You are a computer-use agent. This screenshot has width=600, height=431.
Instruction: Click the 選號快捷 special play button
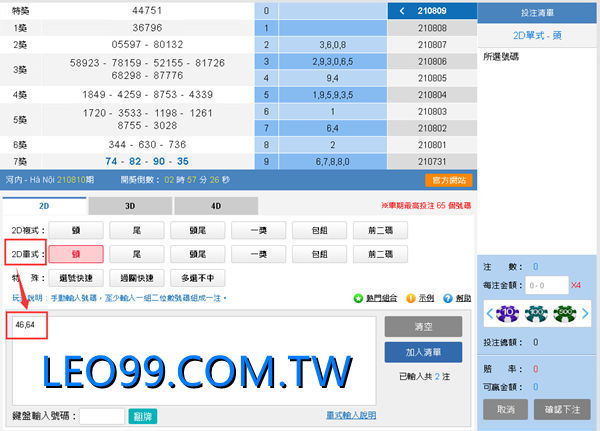[76, 278]
